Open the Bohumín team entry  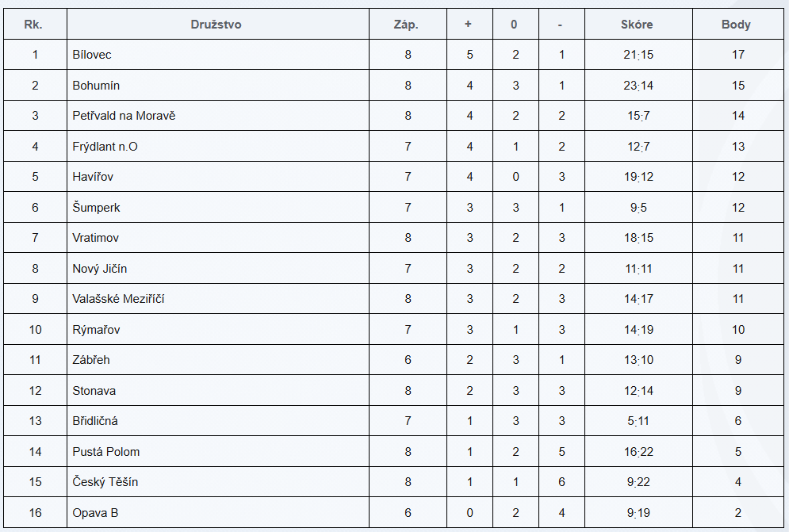(x=96, y=86)
